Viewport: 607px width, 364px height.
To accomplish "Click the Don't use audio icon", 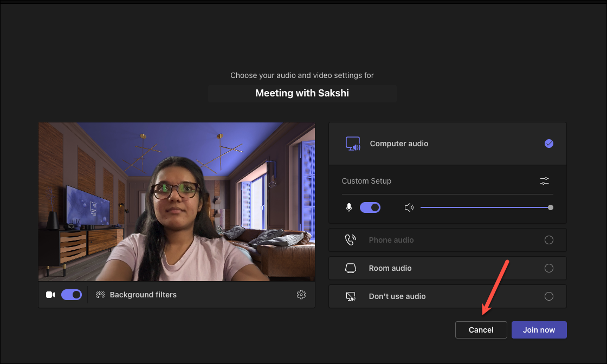I will click(x=351, y=296).
